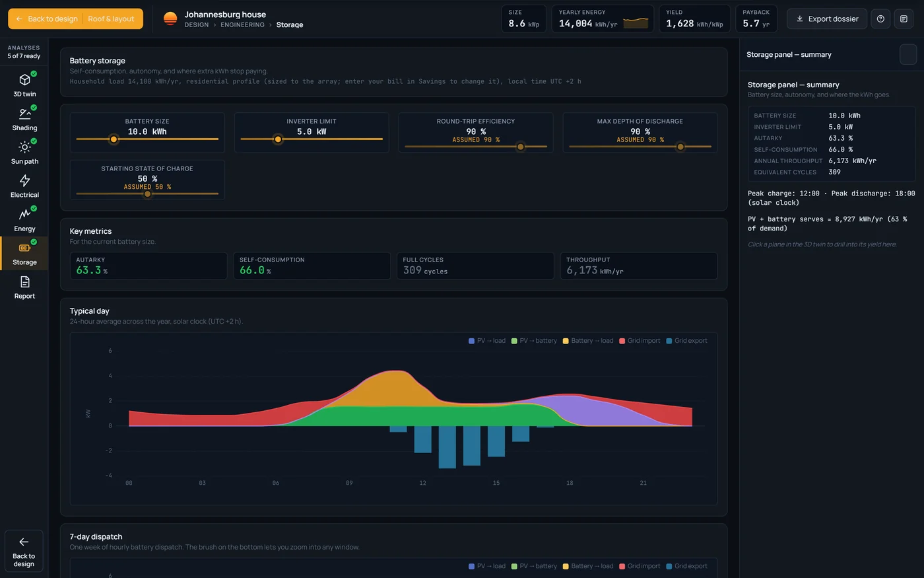Click the Johannesburg house sun logo

[170, 18]
